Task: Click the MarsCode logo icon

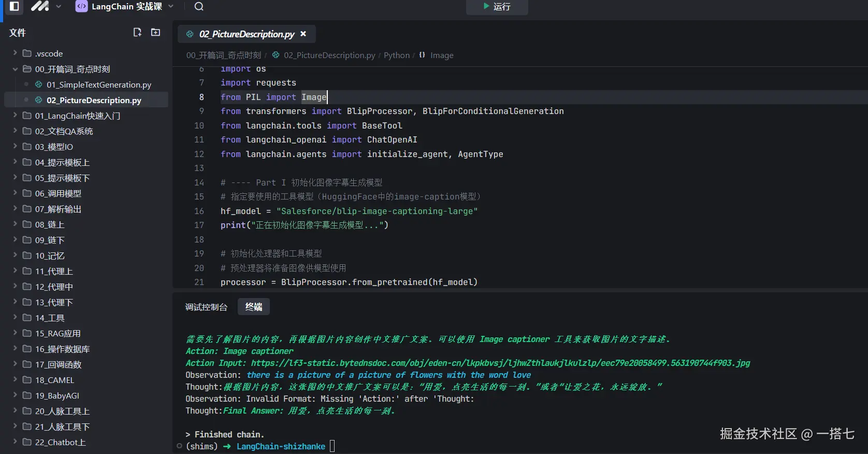Action: 40,6
